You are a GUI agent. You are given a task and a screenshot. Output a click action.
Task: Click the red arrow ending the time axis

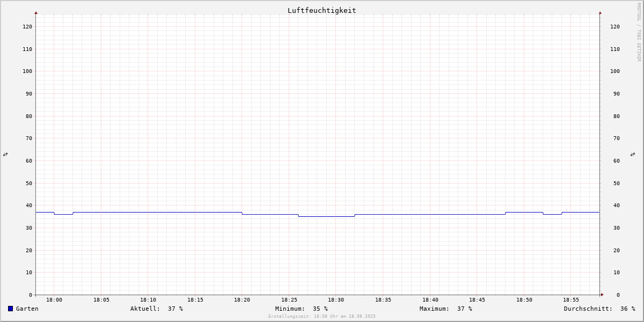[x=602, y=295]
